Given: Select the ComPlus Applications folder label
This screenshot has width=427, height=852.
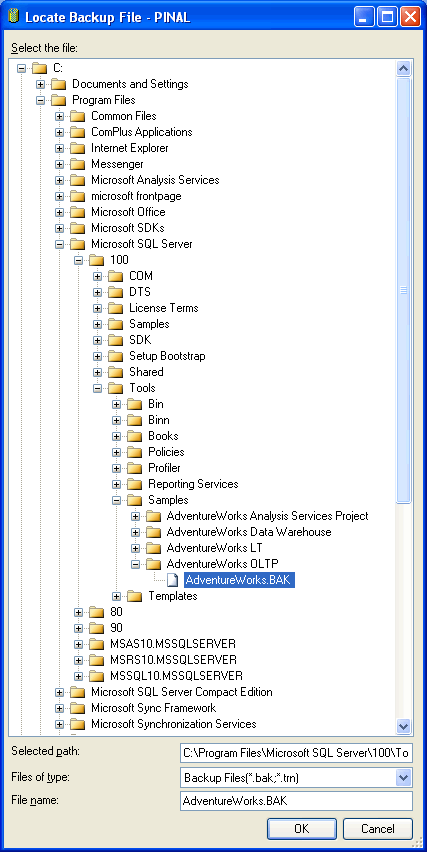Looking at the screenshot, I should pos(142,132).
